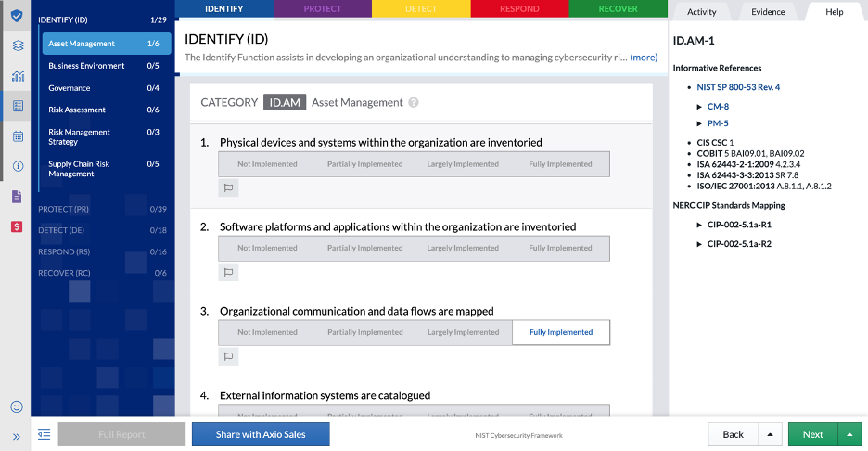Open the red dollar sidebar icon
The height and width of the screenshot is (451, 868).
[x=17, y=226]
